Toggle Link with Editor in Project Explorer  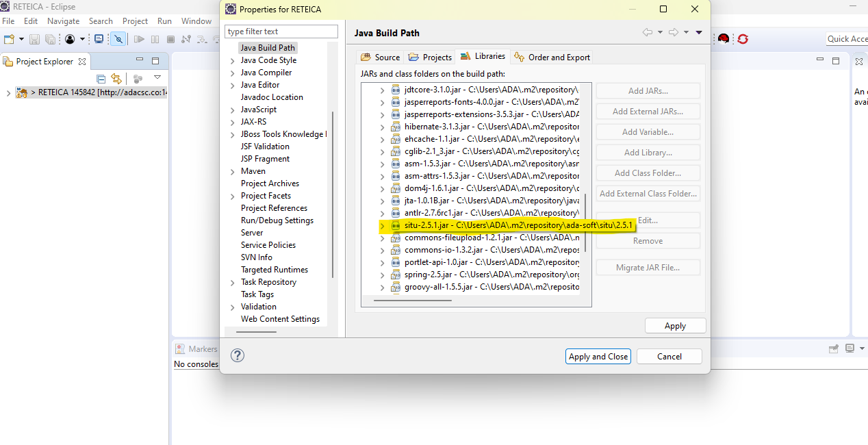click(x=116, y=79)
